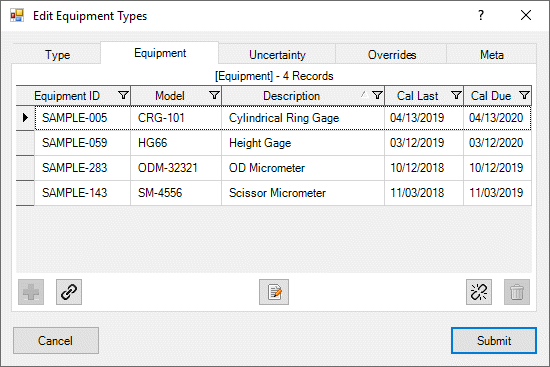Open the Uncertainty tab
Image resolution: width=550 pixels, height=367 pixels.
(277, 55)
